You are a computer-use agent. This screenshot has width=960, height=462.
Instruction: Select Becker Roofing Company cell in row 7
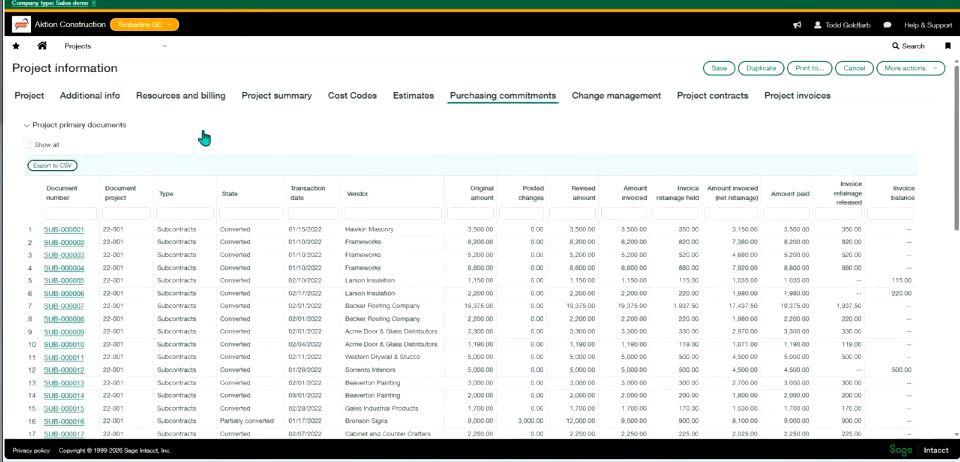[383, 306]
